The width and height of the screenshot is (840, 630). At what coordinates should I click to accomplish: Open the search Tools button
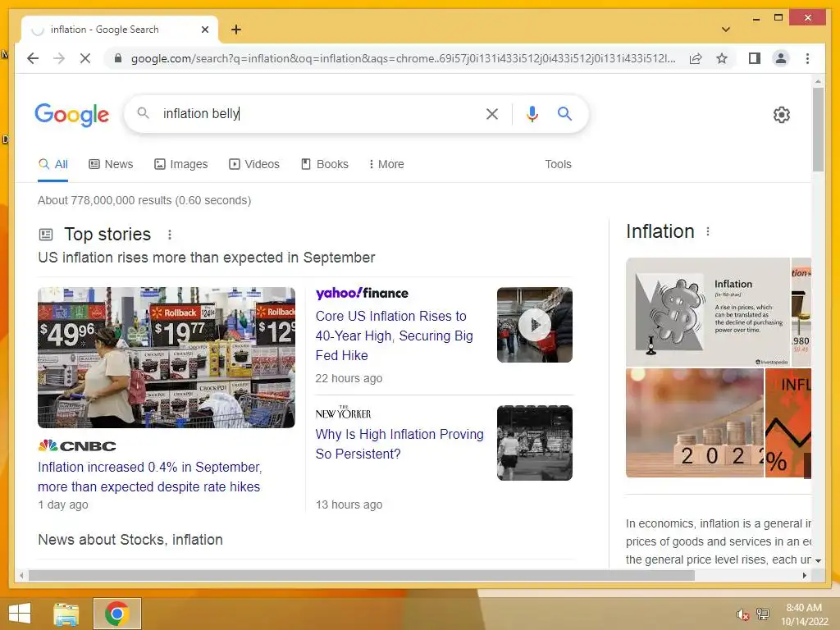pos(558,164)
